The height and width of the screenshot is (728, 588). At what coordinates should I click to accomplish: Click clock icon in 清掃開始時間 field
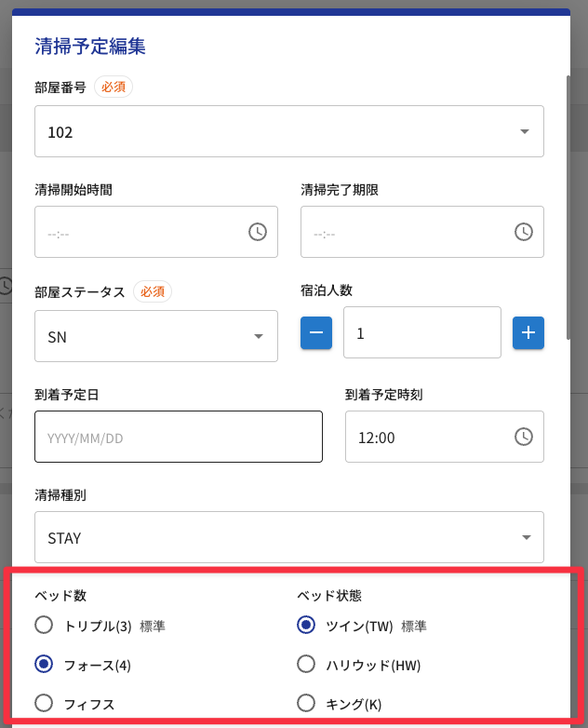(x=258, y=232)
